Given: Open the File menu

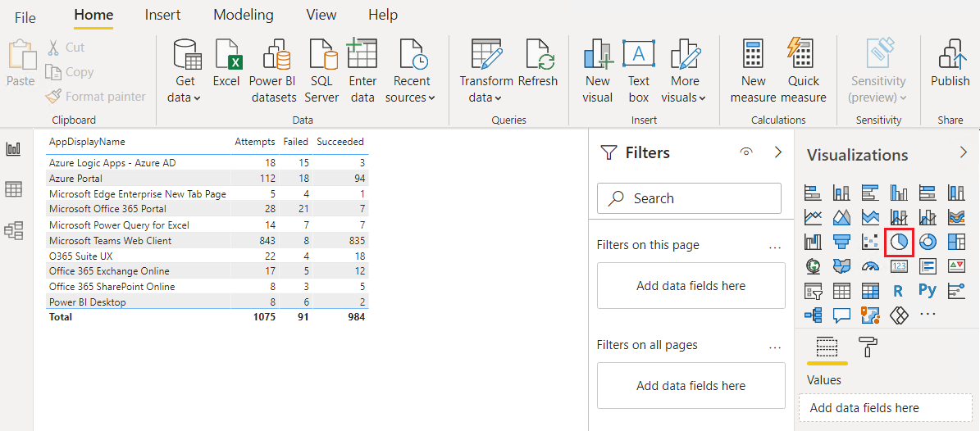Looking at the screenshot, I should click(x=25, y=16).
